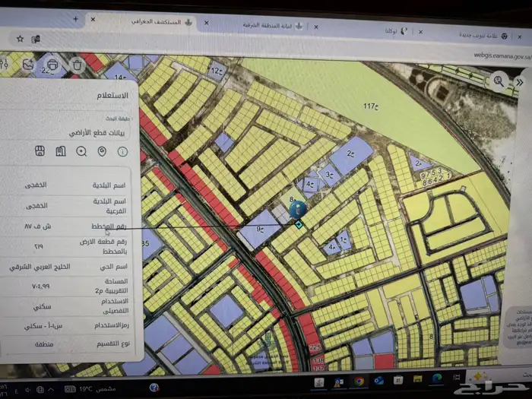532x399 pixels.
Task: Open the map search magnifier button
Action: [x=499, y=79]
